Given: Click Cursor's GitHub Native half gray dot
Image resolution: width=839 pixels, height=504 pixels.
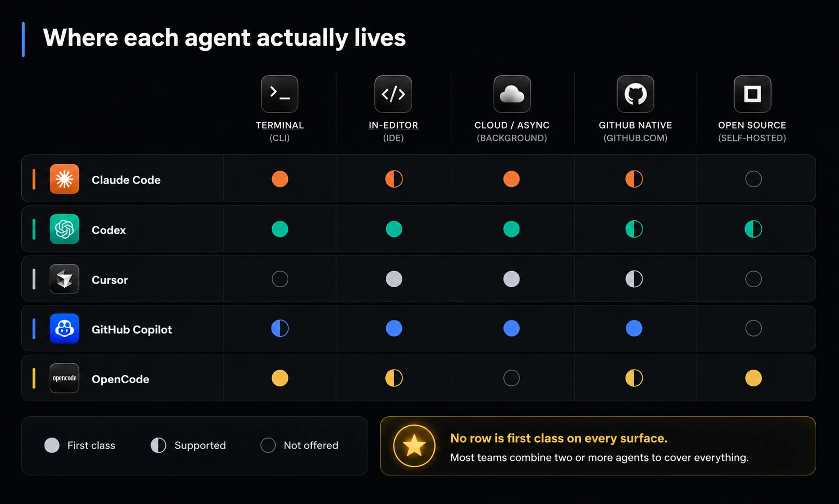Looking at the screenshot, I should pyautogui.click(x=634, y=279).
